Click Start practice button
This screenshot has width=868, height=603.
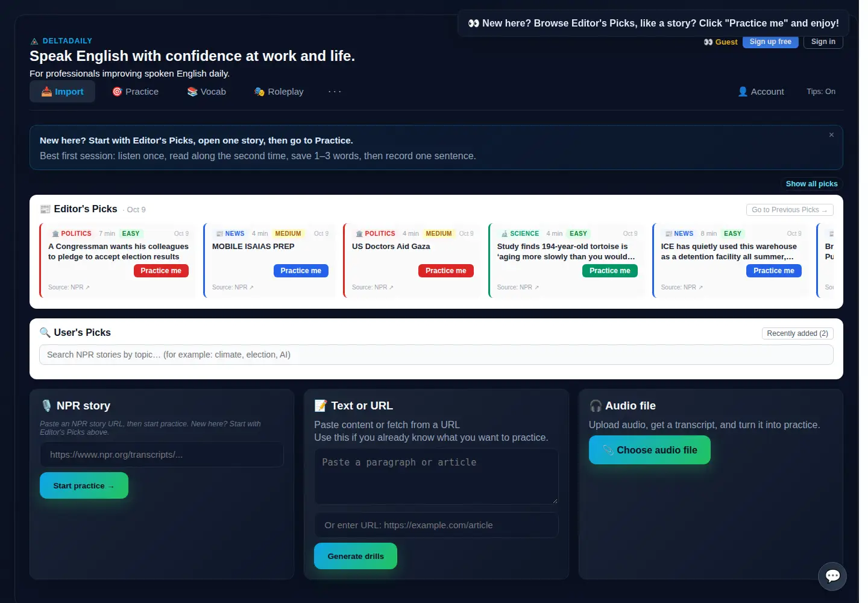(84, 485)
